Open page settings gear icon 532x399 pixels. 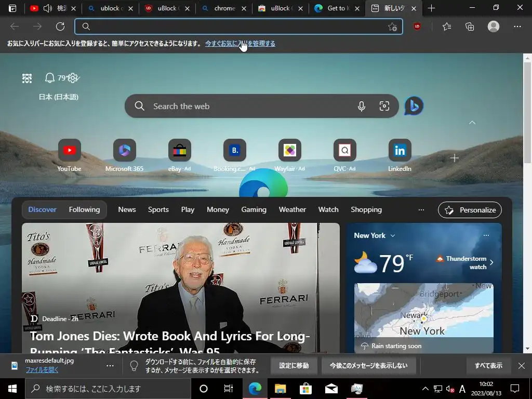point(73,78)
